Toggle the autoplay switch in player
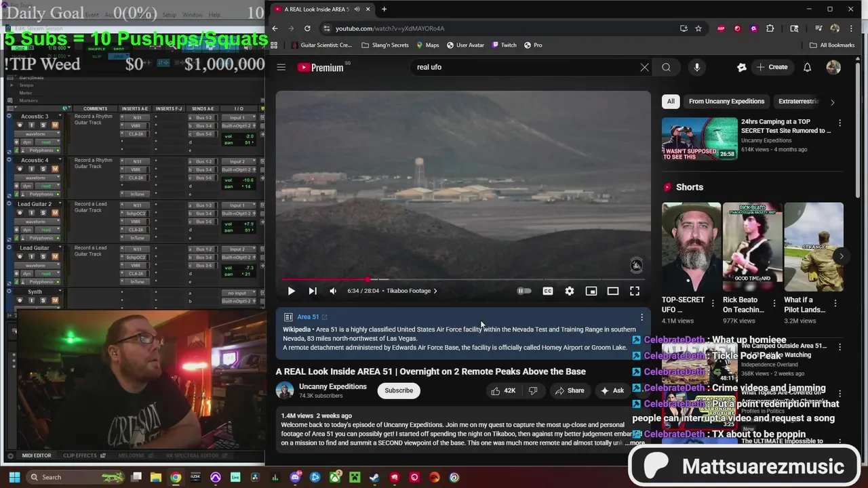The image size is (868, 488). 524,291
